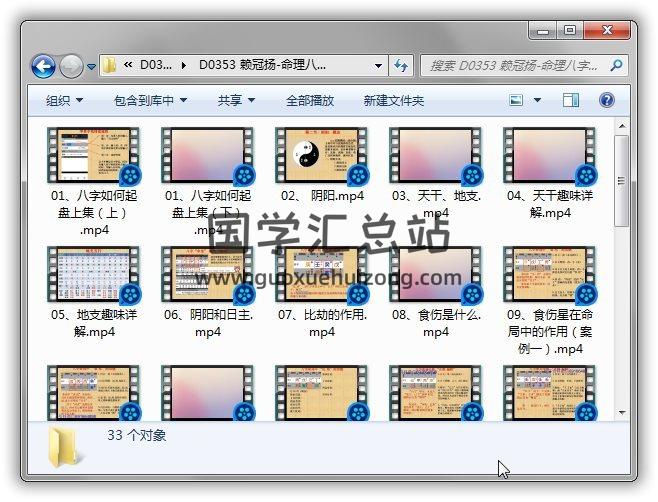Click the folder icon in details pane

tap(67, 447)
